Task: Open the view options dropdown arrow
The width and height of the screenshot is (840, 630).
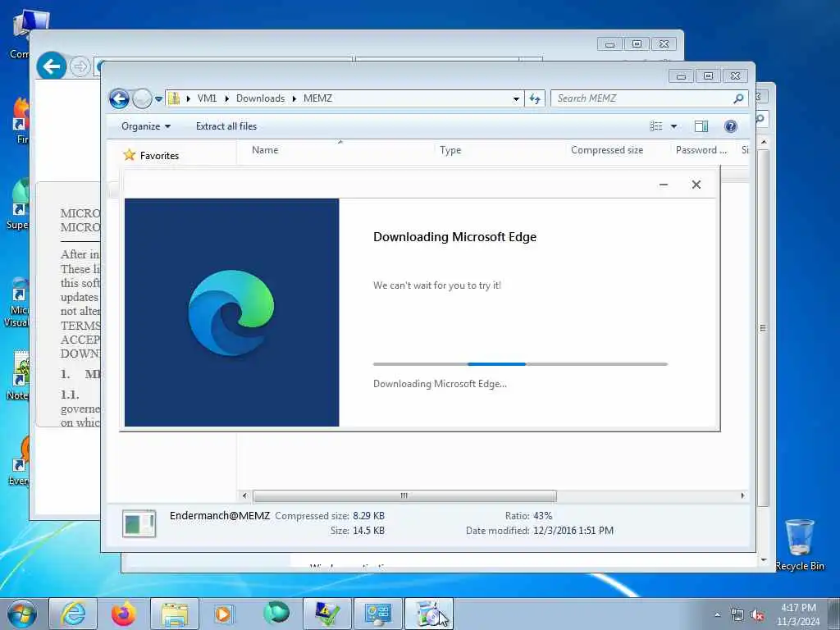Action: point(674,126)
